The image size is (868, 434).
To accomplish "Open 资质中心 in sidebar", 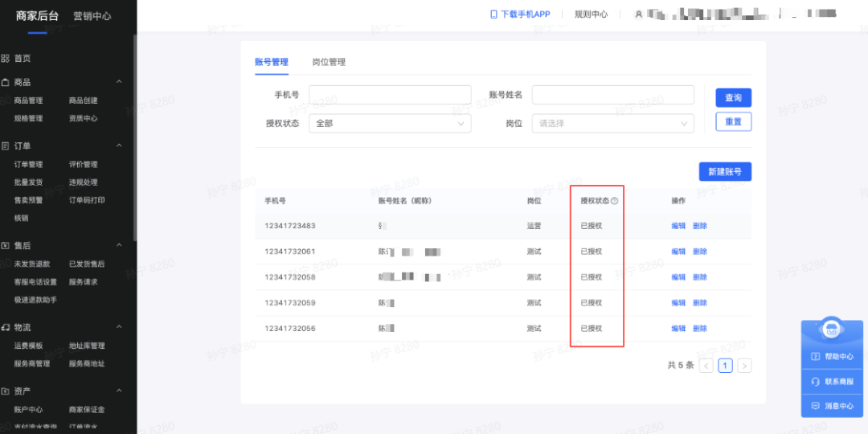I will [x=83, y=118].
